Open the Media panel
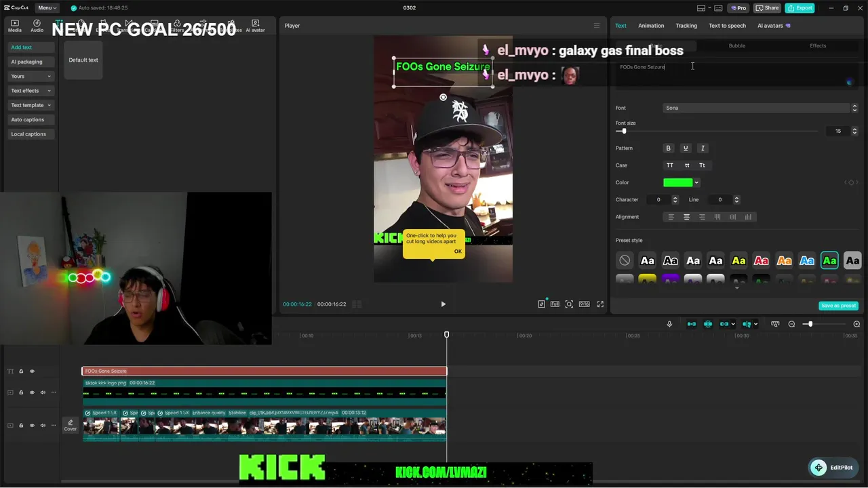Screen dimensions: 868x488 pos(14,26)
